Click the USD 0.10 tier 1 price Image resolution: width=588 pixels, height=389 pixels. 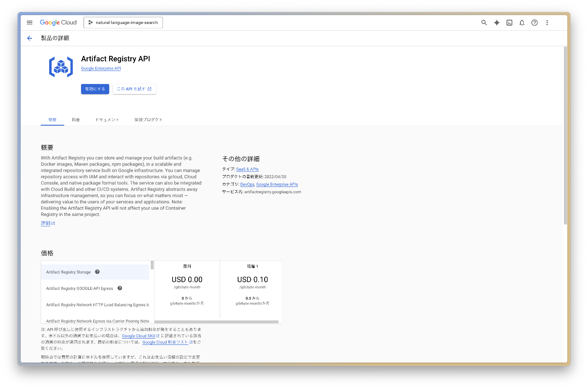click(252, 280)
